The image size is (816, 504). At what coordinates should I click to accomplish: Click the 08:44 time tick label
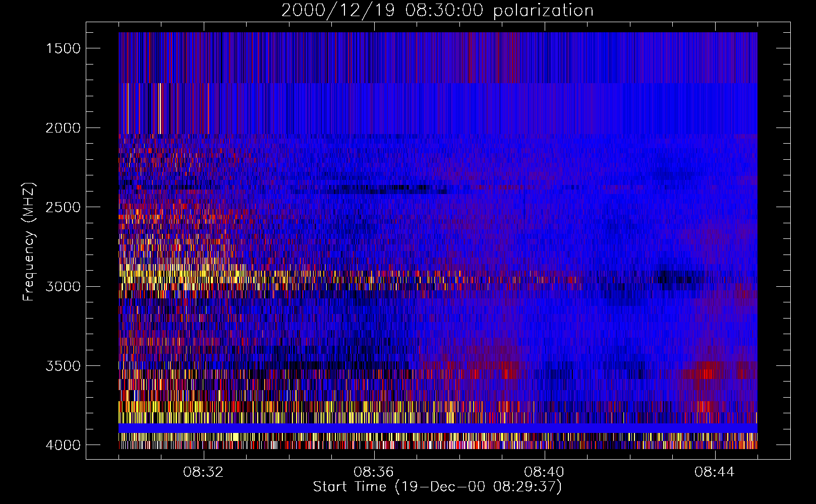pos(715,472)
